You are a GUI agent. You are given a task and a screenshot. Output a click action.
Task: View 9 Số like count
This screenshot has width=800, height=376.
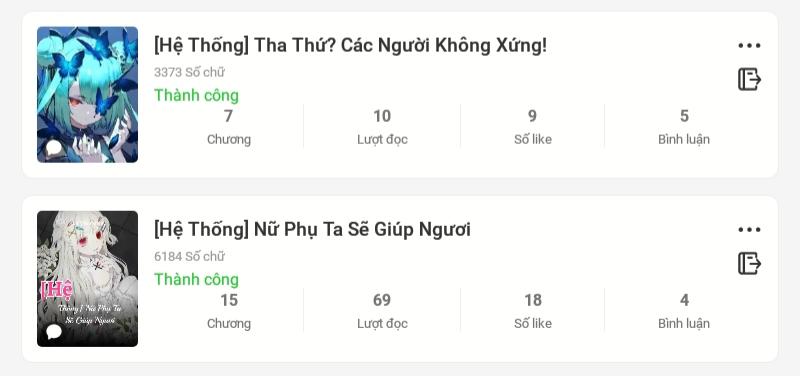point(533,127)
